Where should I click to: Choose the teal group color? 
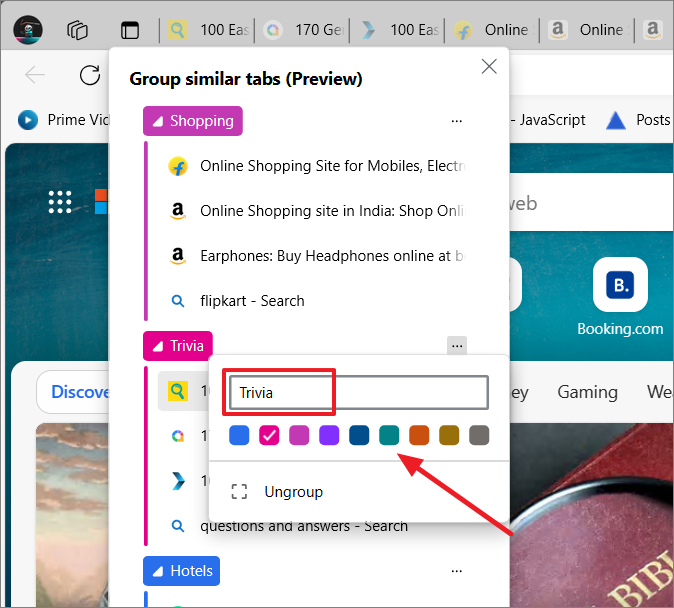tap(389, 435)
